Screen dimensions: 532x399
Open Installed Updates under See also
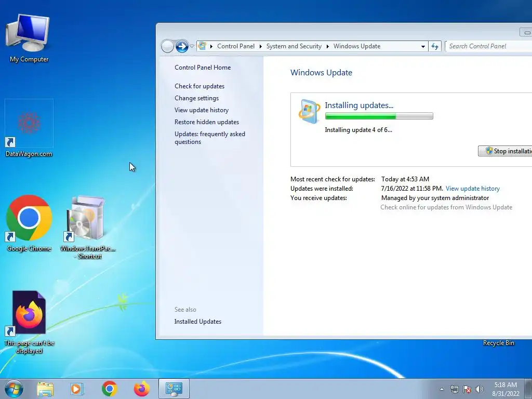tap(198, 321)
